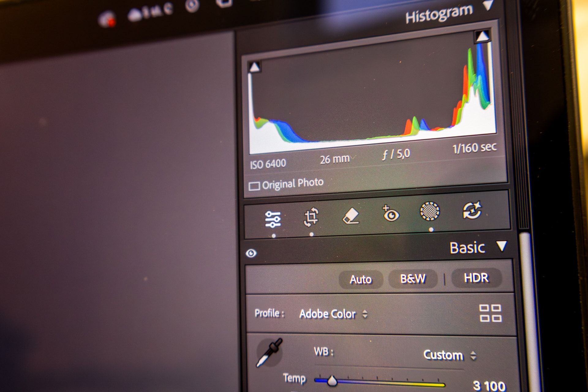Select the Edit sliders tool
Image resolution: width=588 pixels, height=392 pixels.
point(273,219)
